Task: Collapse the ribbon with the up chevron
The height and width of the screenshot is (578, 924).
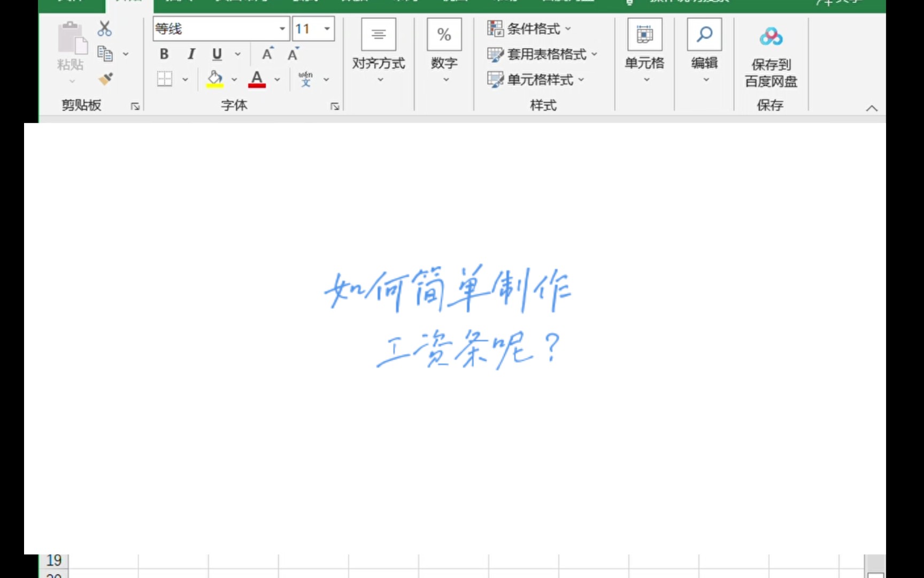Action: [872, 108]
